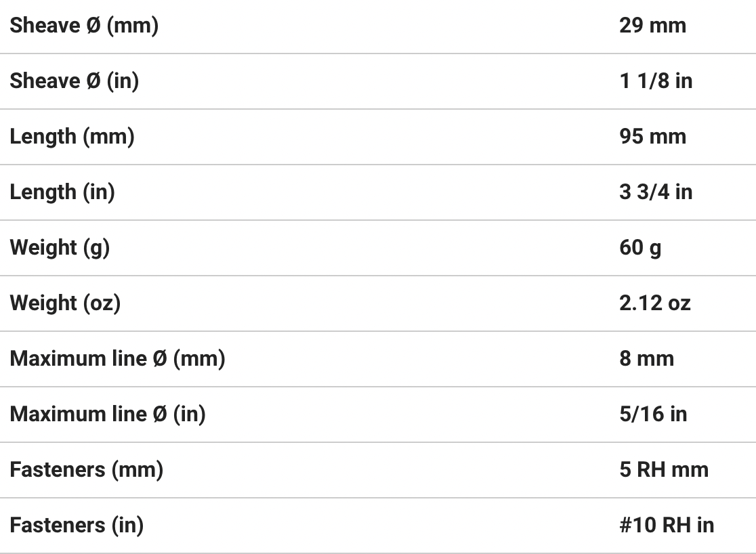Select the "5/16 in" value
Image resolution: width=756 pixels, height=554 pixels.
pos(653,414)
